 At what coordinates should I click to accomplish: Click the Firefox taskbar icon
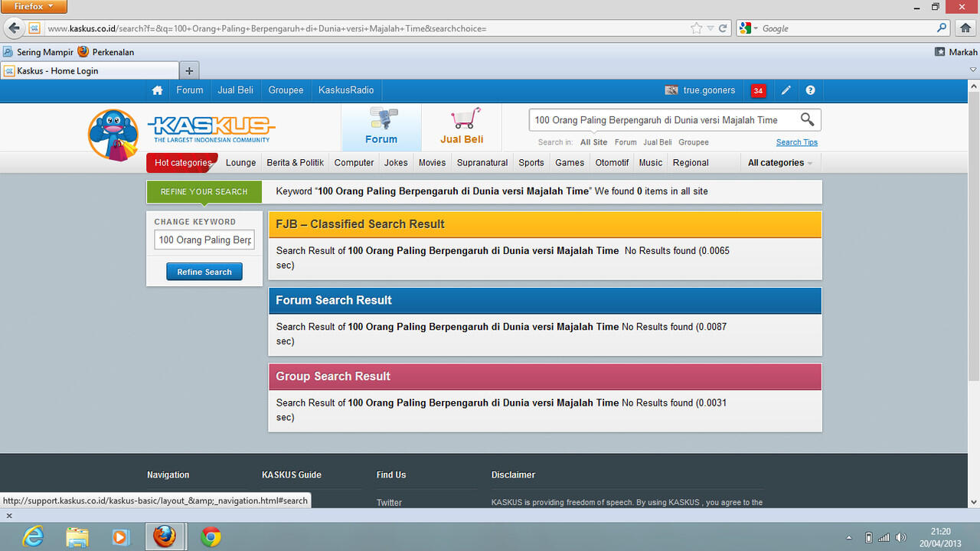[164, 536]
